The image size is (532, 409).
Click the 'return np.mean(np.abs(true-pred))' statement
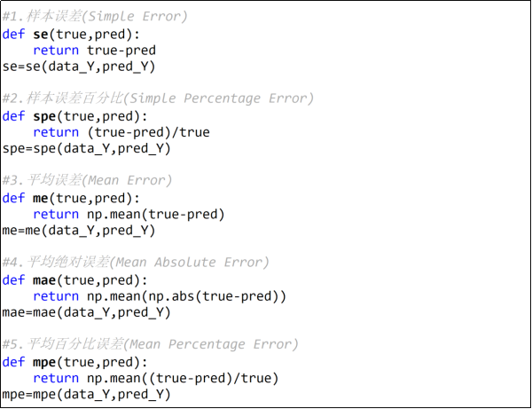(160, 295)
